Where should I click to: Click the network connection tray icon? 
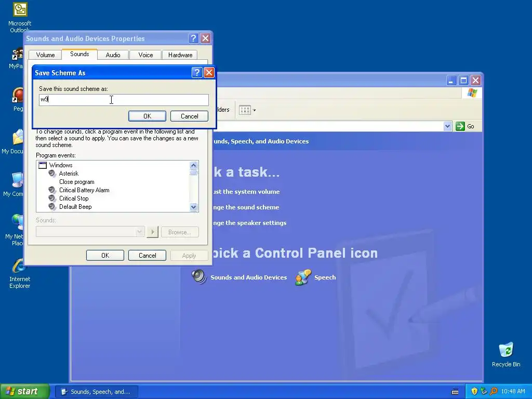484,392
